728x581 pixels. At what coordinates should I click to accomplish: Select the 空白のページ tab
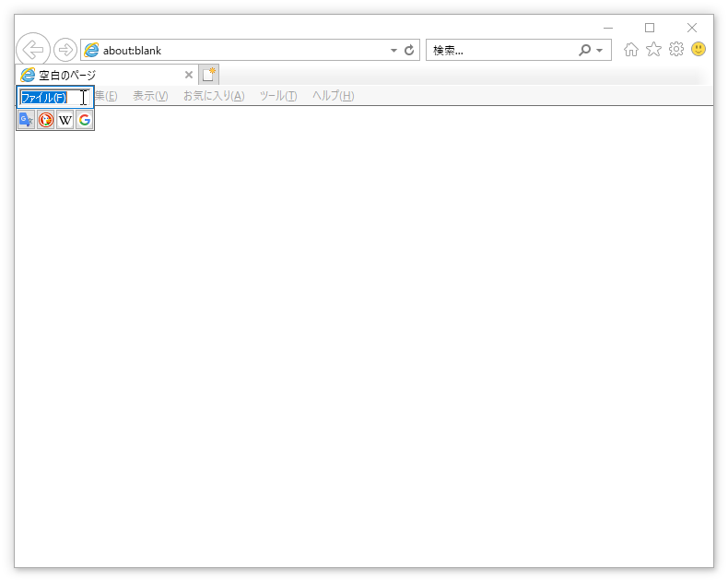click(x=107, y=75)
